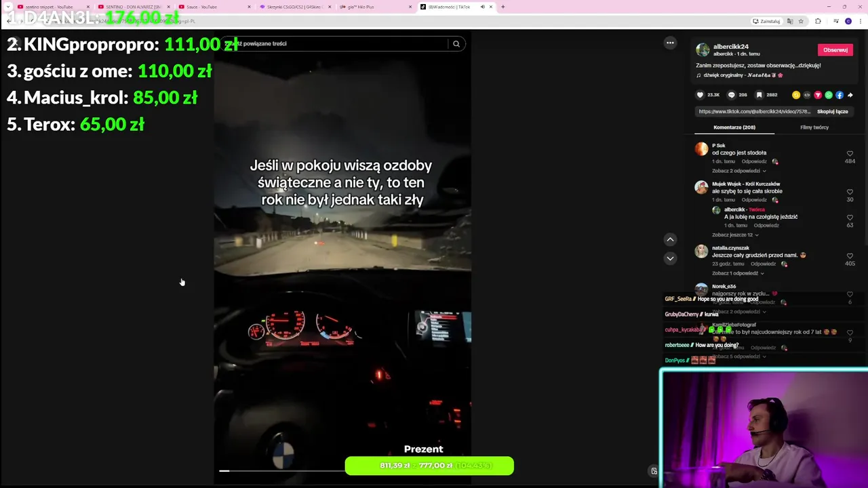Image resolution: width=868 pixels, height=488 pixels.
Task: Click Odpowiedz under natalia.czynszak's comment
Action: [763, 264]
